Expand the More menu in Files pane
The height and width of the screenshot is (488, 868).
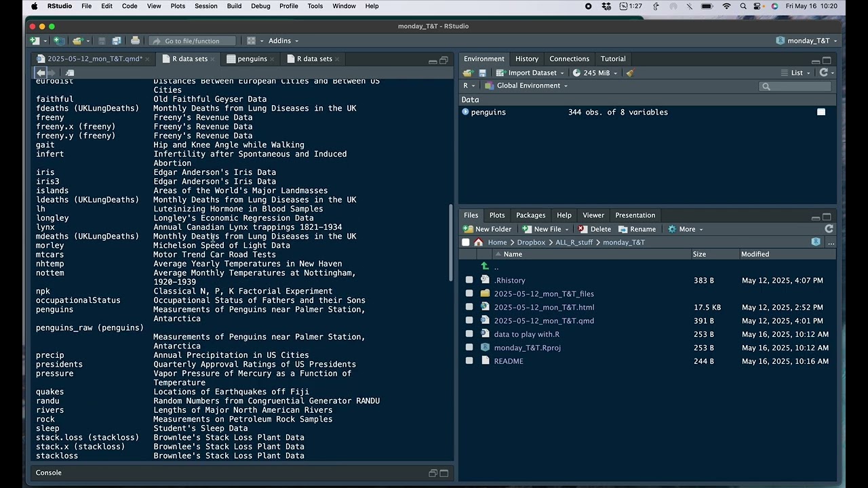click(686, 229)
